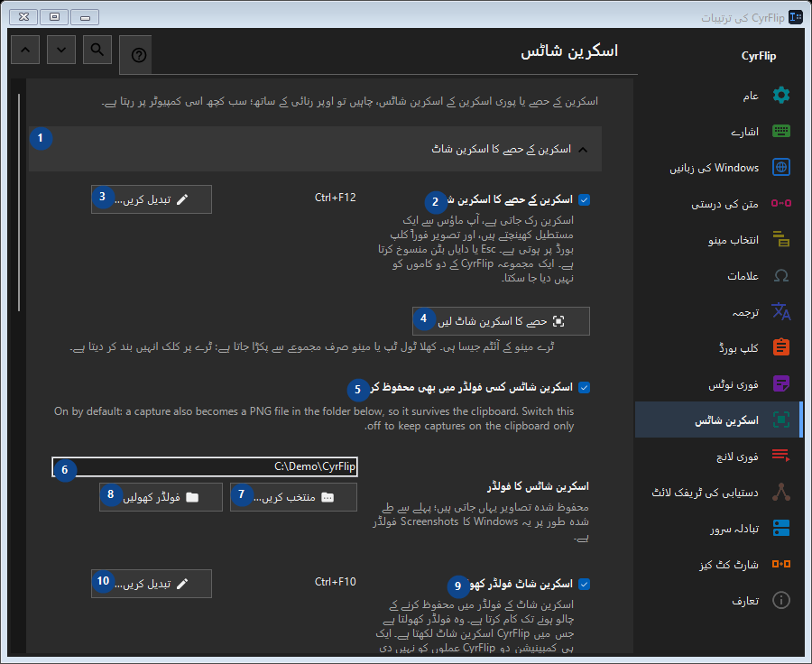Open the تبادلہ سرور page in sidebar

click(719, 528)
